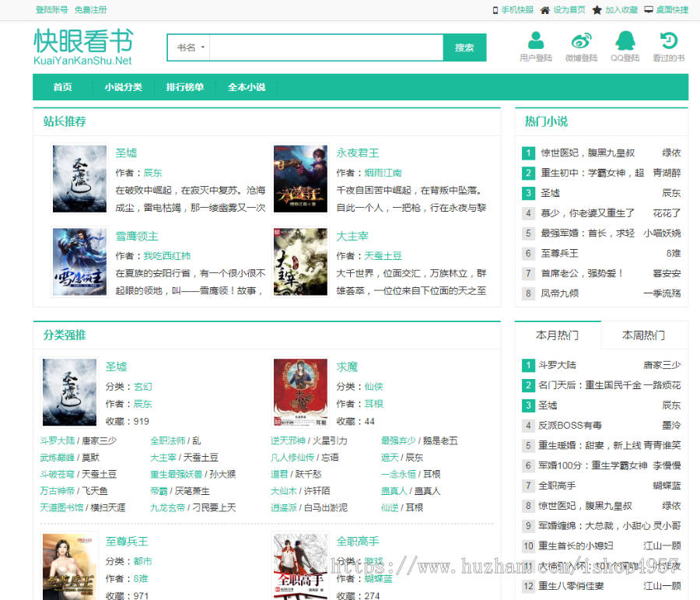Click 一念永恒 link in category list

[399, 475]
